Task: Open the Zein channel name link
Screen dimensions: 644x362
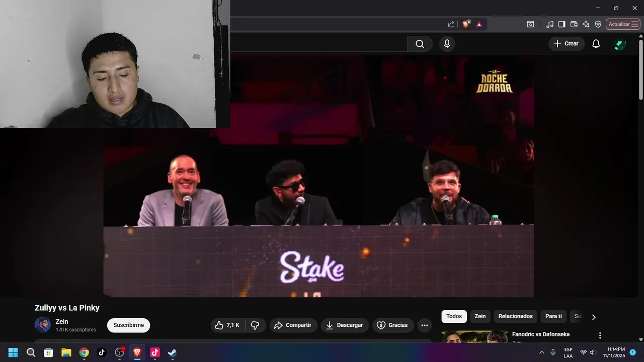Action: click(x=62, y=322)
